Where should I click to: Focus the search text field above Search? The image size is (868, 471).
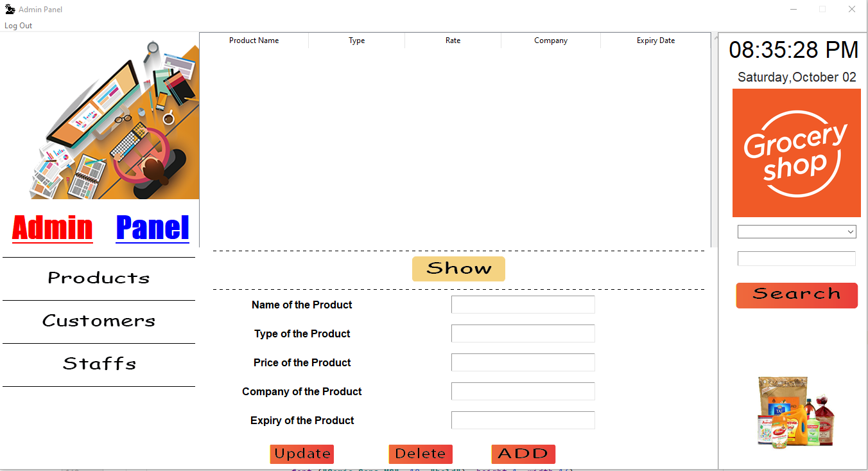797,258
